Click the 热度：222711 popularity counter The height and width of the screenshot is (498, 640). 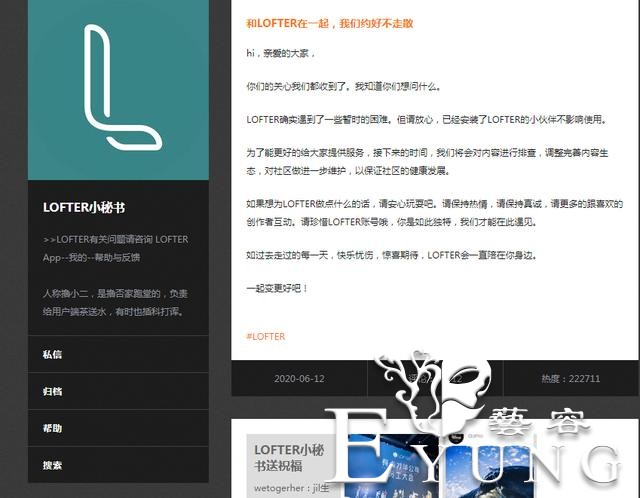click(571, 378)
